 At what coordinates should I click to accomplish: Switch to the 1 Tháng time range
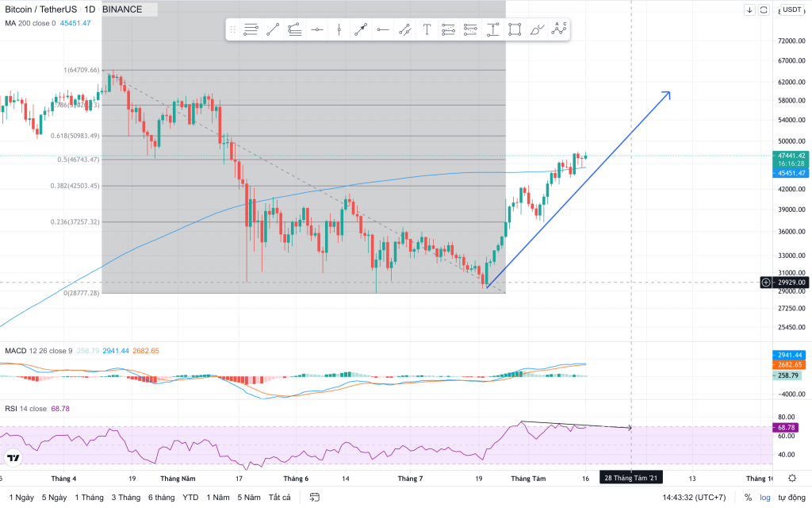(x=90, y=498)
